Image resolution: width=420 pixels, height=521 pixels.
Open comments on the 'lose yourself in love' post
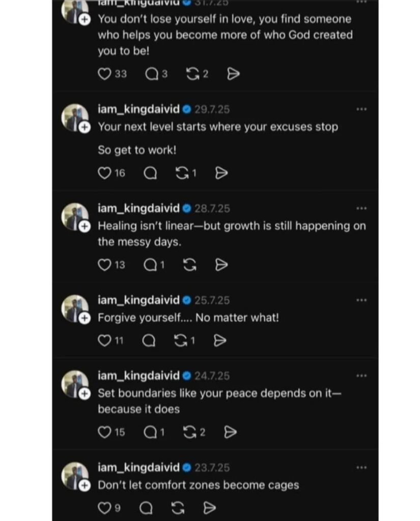coord(152,74)
